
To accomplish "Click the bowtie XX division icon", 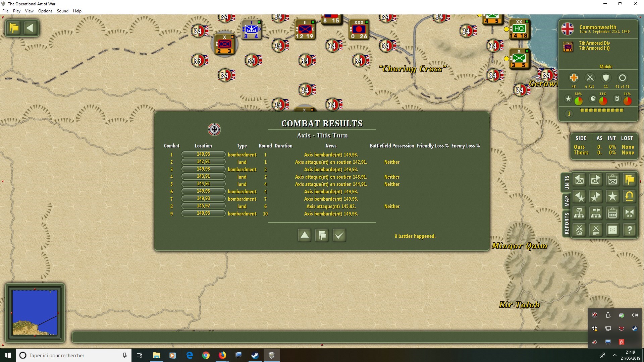I will [629, 214].
